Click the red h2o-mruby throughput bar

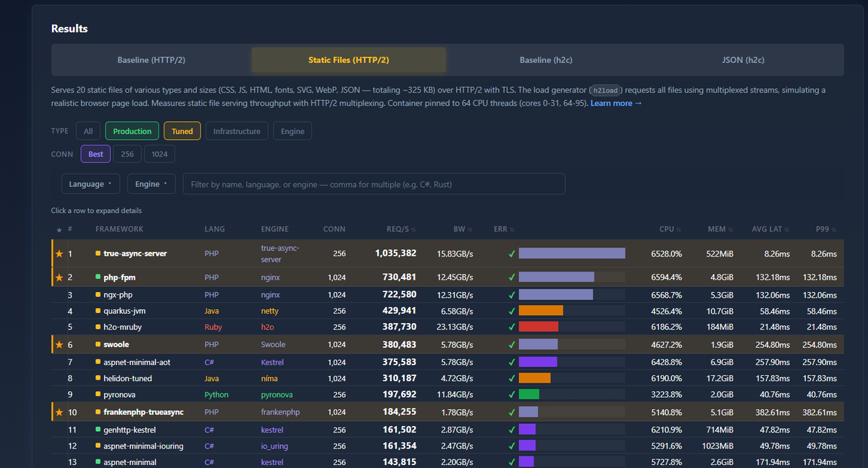[539, 327]
